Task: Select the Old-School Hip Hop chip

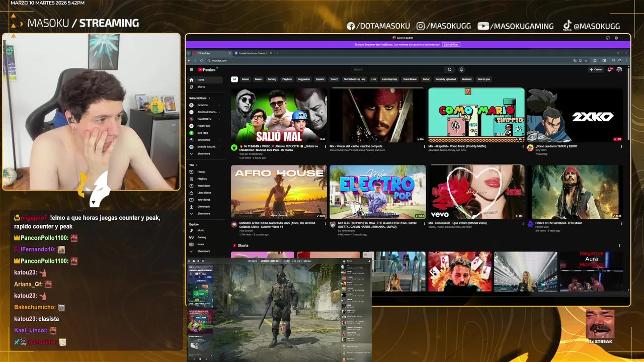Action: tap(355, 79)
